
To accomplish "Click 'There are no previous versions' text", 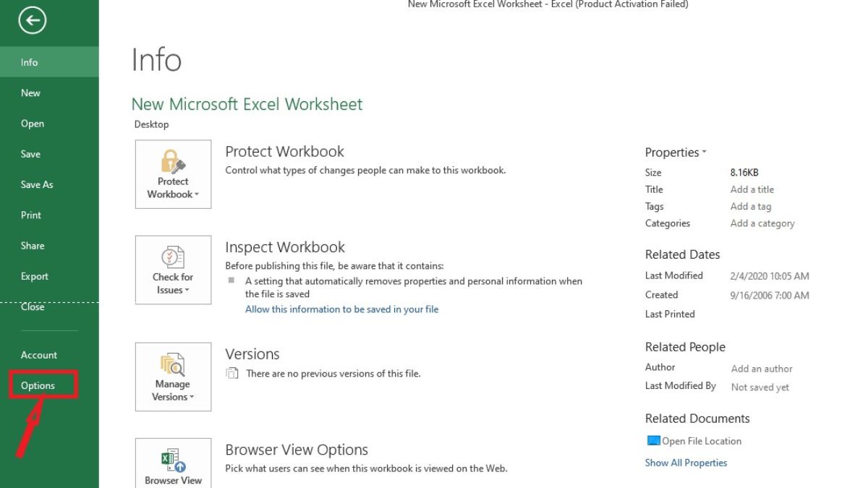I will [x=333, y=374].
